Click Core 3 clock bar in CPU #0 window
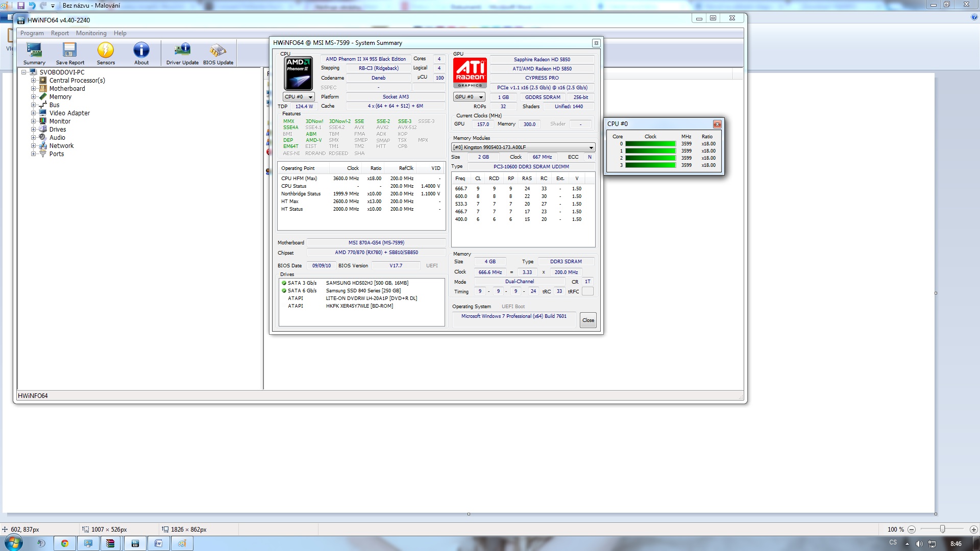 [650, 165]
